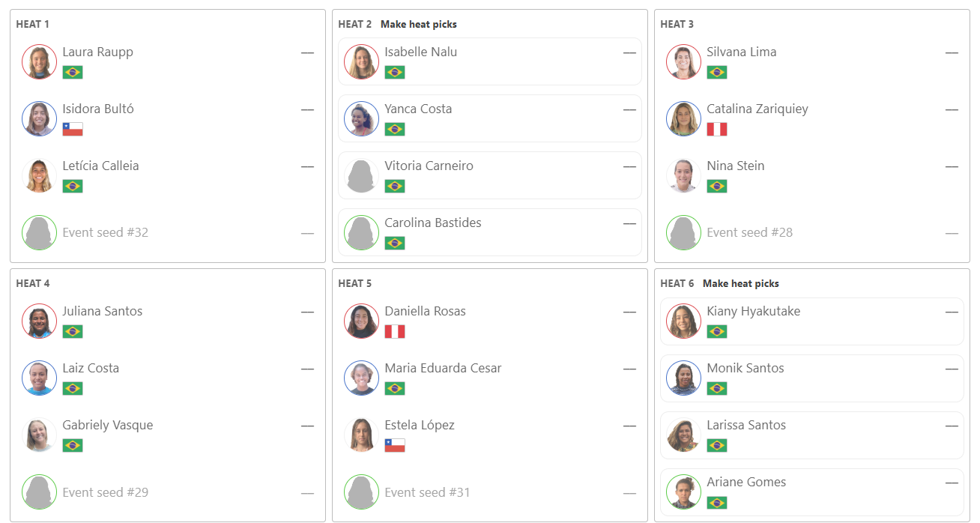This screenshot has height=523, width=980.
Task: Click Laura Raupp's avatar photo
Action: [40, 61]
